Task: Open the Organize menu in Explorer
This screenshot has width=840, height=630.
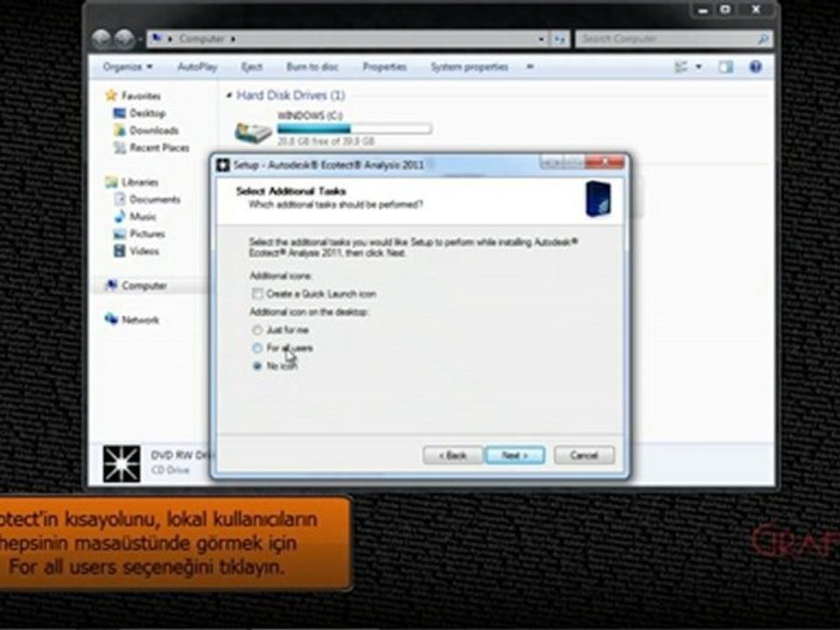Action: (128, 67)
